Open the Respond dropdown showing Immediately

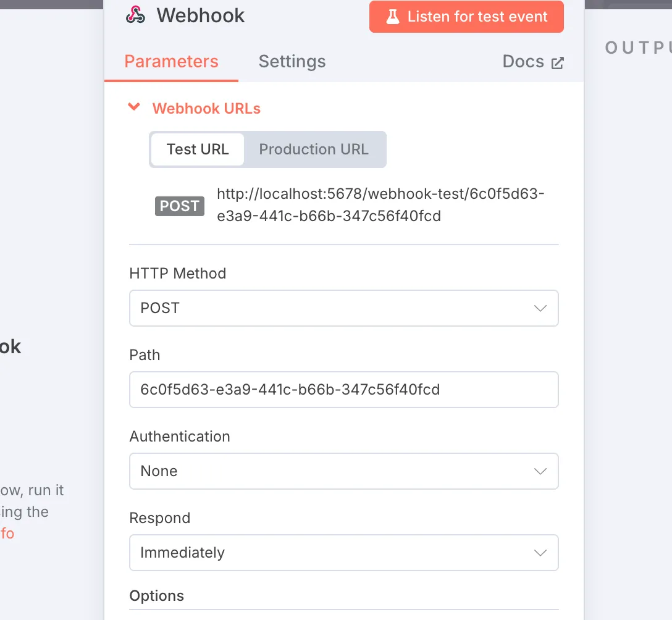tap(334, 553)
